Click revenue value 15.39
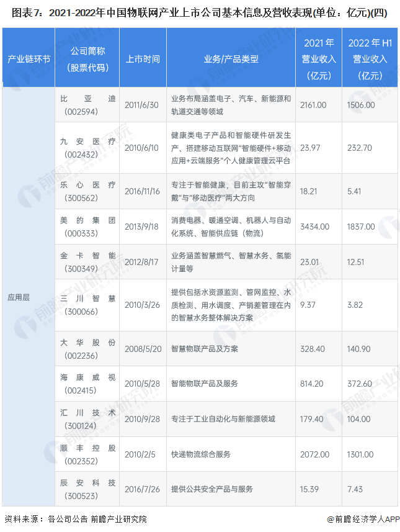The image size is (400, 532). pyautogui.click(x=309, y=489)
